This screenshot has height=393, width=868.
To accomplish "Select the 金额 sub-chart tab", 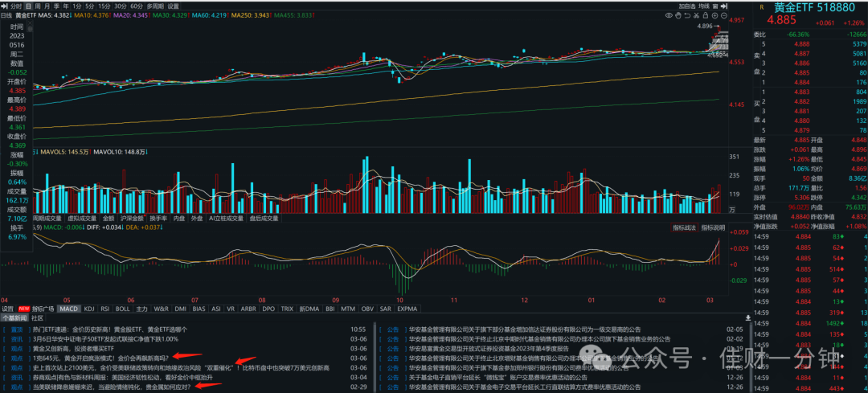I will pyautogui.click(x=108, y=219).
